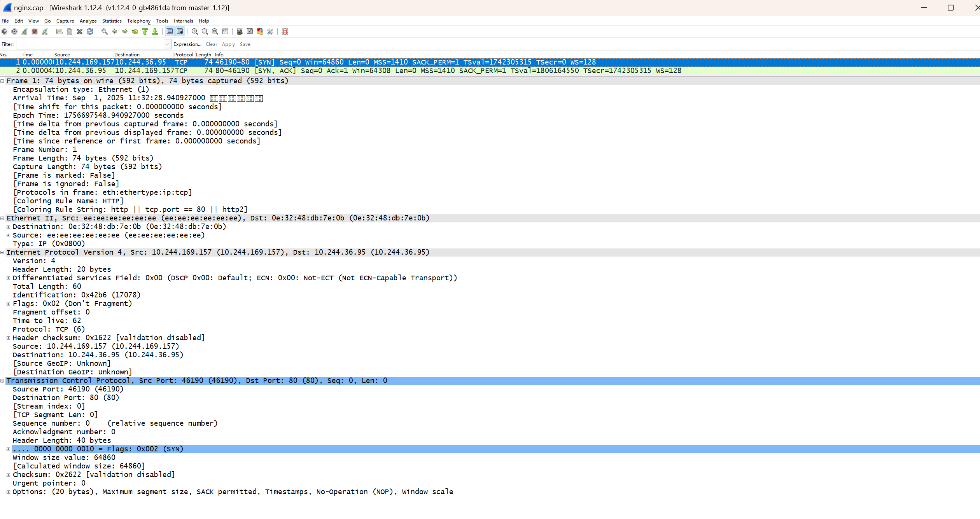
Task: Expand IP Header checksum 0x1622 subtree
Action: (x=8, y=338)
